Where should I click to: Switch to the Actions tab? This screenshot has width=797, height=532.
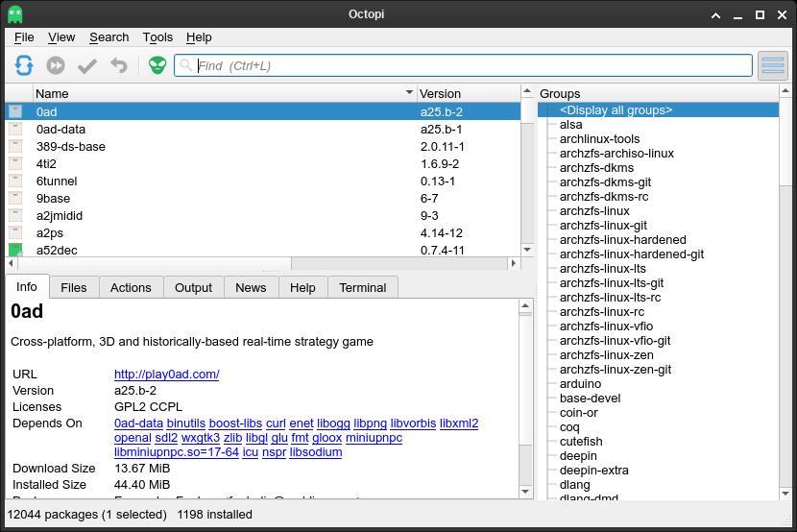pos(131,287)
